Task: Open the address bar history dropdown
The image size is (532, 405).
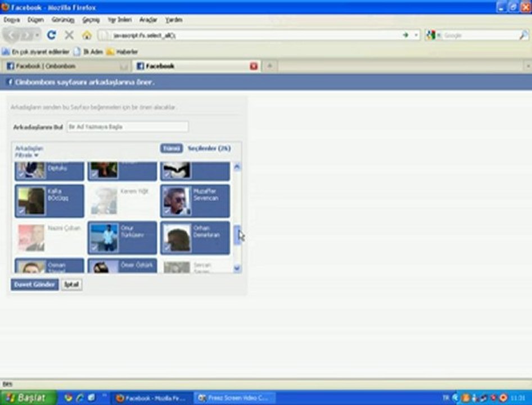Action: (x=416, y=35)
